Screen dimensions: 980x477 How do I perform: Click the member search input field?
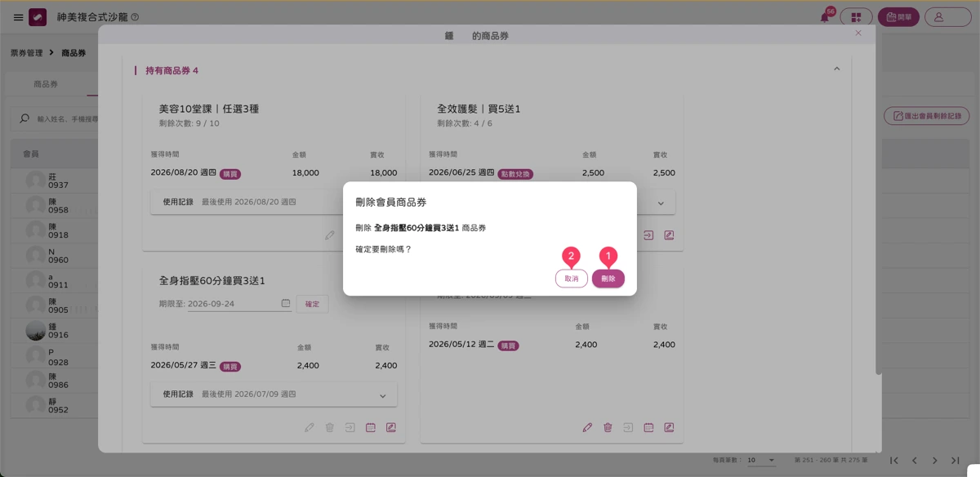tap(67, 119)
